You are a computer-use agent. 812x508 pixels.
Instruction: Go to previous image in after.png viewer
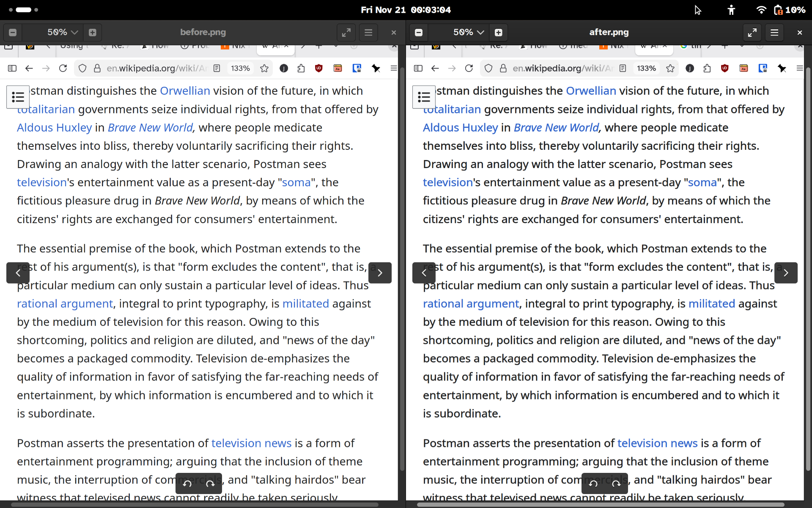(424, 273)
